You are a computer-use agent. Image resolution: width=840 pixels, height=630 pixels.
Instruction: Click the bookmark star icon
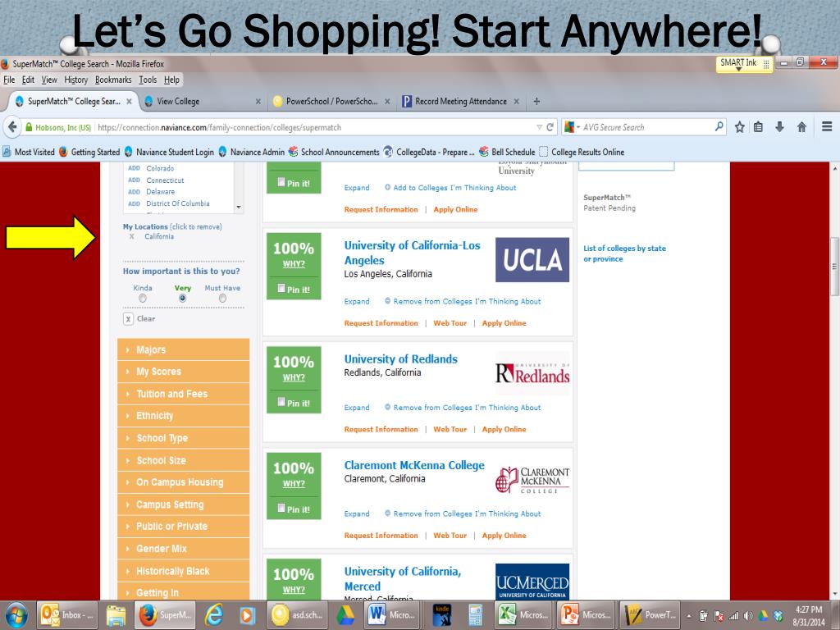(740, 127)
